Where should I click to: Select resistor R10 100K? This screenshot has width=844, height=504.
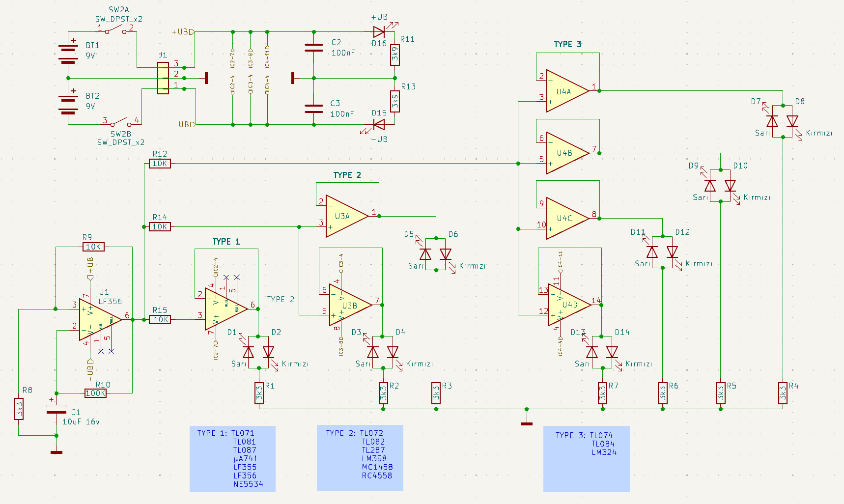[x=95, y=393]
